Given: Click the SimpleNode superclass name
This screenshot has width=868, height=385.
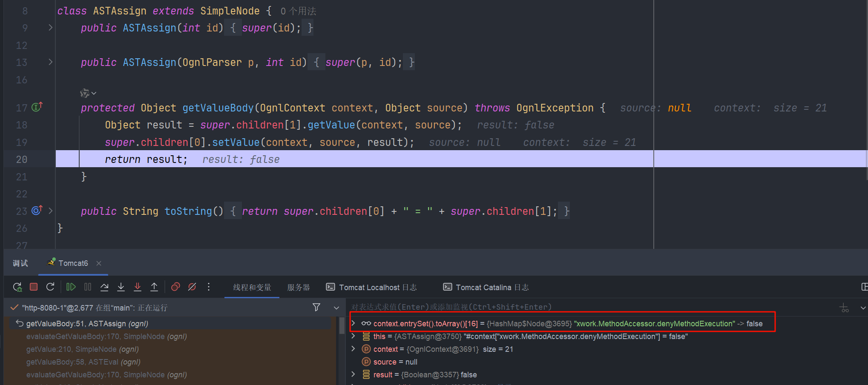Looking at the screenshot, I should pos(230,11).
